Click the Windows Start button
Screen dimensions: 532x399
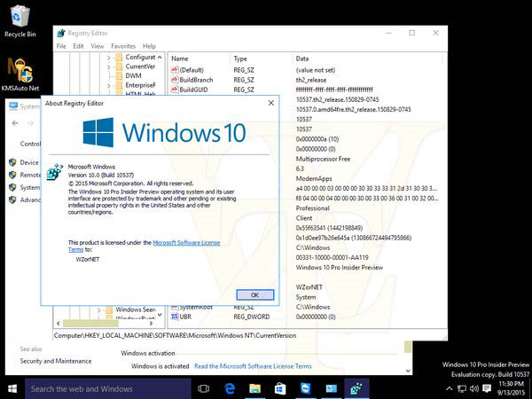[x=12, y=388]
